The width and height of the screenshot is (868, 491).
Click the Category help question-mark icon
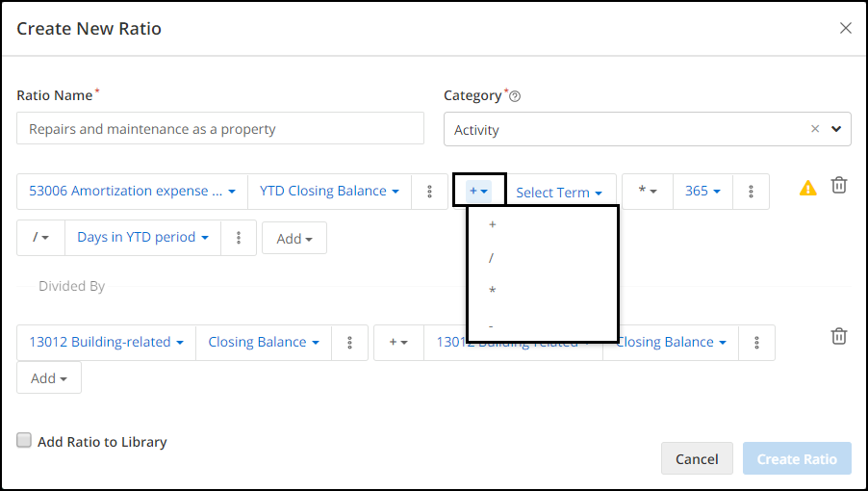click(x=515, y=96)
